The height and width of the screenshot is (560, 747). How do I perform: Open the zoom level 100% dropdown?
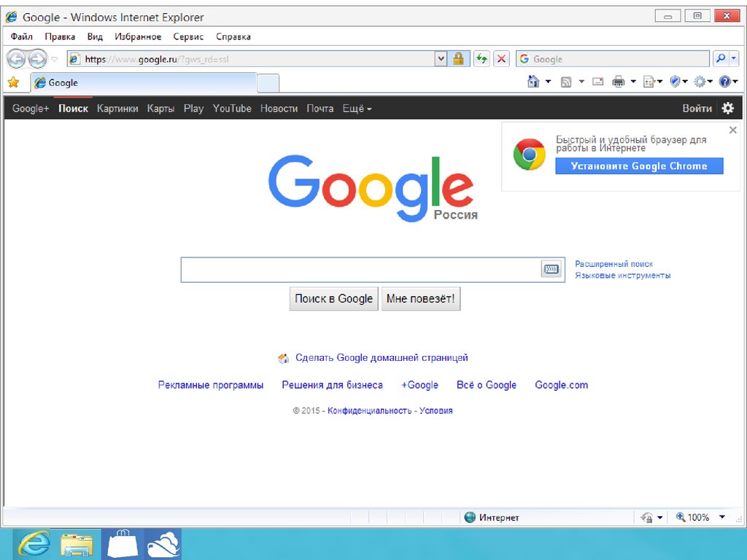click(x=722, y=517)
